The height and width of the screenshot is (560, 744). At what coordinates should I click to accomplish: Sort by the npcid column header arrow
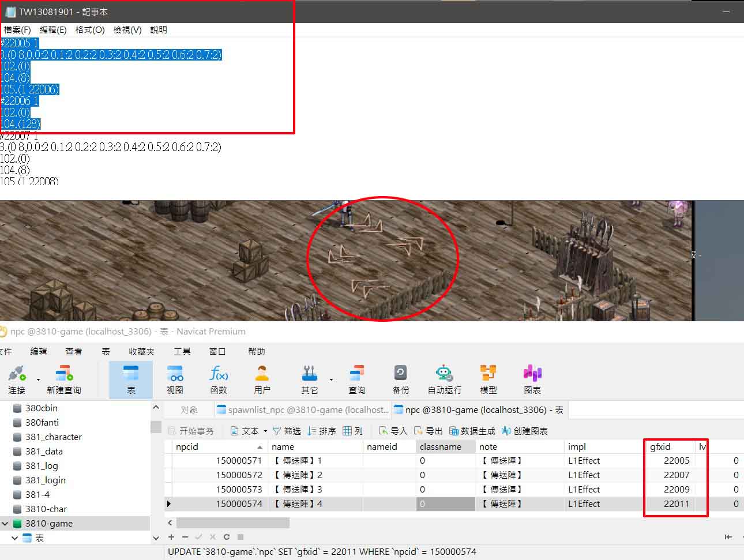(260, 447)
